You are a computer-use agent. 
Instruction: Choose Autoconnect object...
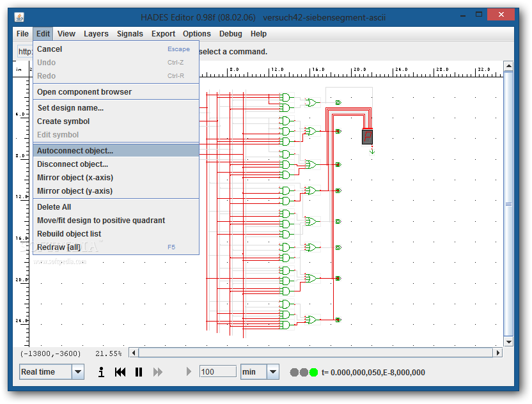(116, 151)
